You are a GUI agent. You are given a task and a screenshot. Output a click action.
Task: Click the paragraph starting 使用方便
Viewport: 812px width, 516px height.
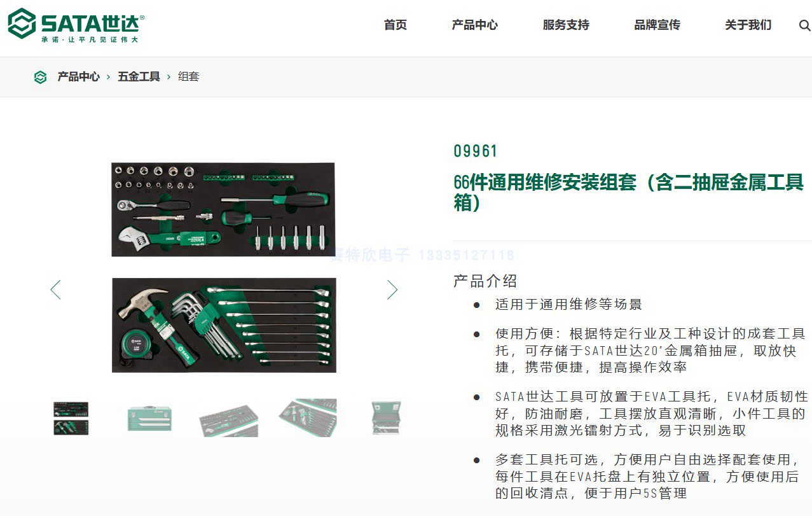(x=650, y=351)
